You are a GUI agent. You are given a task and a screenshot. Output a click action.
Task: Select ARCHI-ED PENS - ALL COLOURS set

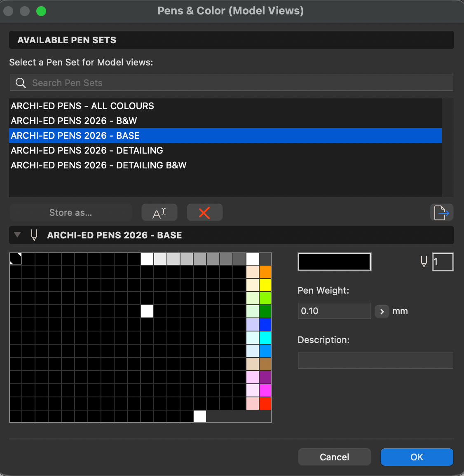82,106
